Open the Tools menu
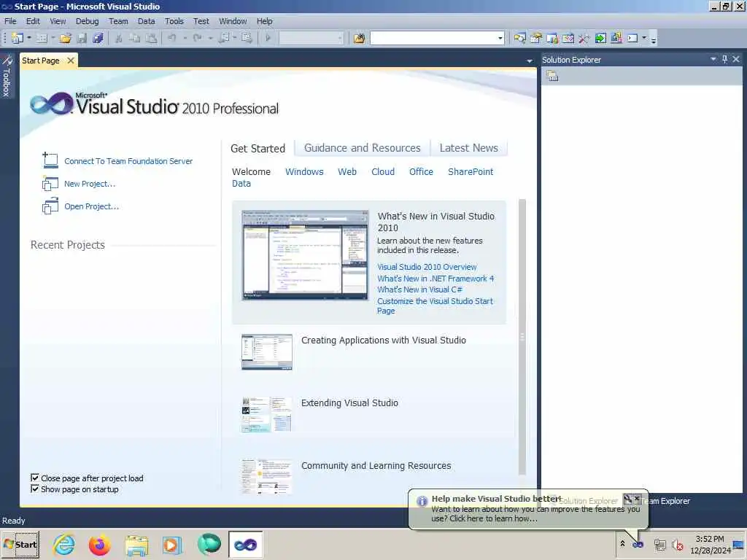 pyautogui.click(x=174, y=21)
